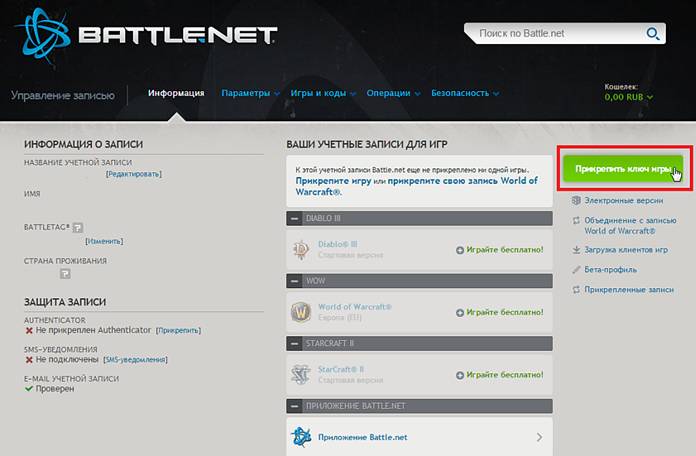
Task: Open the Кошелек 0,00 RUB dropdown
Action: (x=629, y=97)
